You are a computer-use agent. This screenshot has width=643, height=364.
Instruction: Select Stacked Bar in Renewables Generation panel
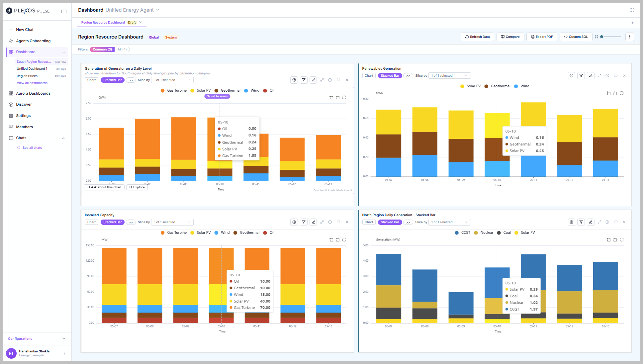tap(390, 76)
